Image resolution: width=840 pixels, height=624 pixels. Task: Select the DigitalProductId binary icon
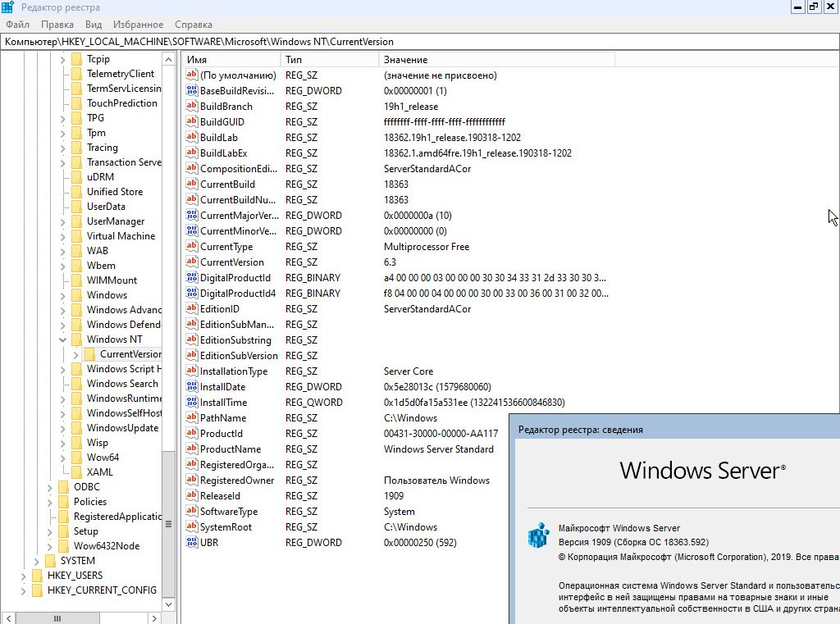point(192,277)
